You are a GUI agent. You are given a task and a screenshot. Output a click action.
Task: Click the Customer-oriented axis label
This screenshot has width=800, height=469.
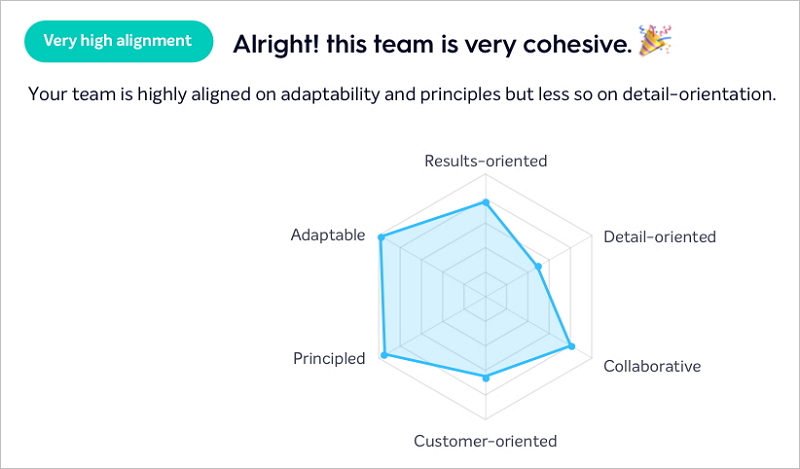[x=485, y=441]
